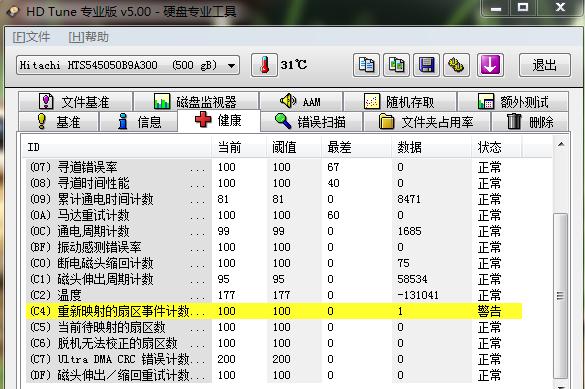The height and width of the screenshot is (389, 585).
Task: Click the floppy disk save icon
Action: point(426,65)
